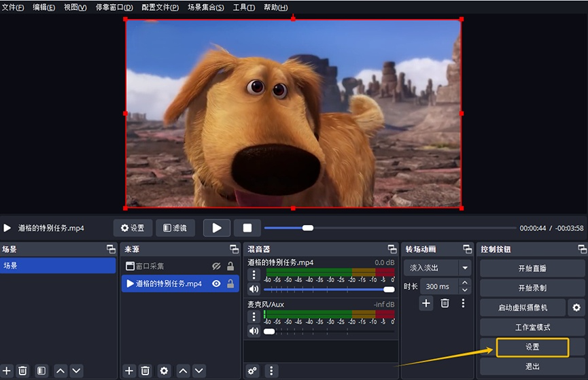Enable 工作室模式
Viewport: 588px width, 380px height.
tap(532, 327)
